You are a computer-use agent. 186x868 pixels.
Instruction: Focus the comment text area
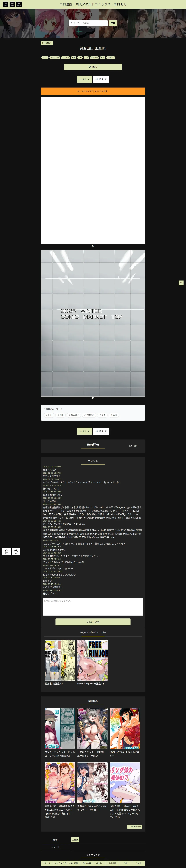(x=93, y=607)
